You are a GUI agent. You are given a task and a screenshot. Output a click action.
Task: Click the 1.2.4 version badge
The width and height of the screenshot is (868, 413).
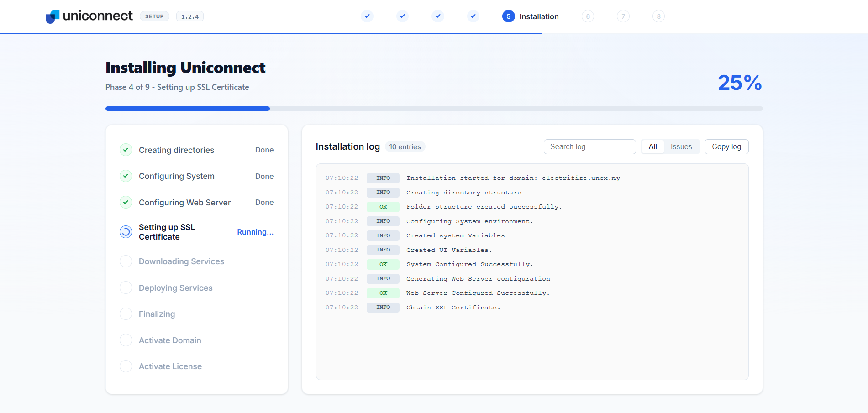[x=190, y=16]
